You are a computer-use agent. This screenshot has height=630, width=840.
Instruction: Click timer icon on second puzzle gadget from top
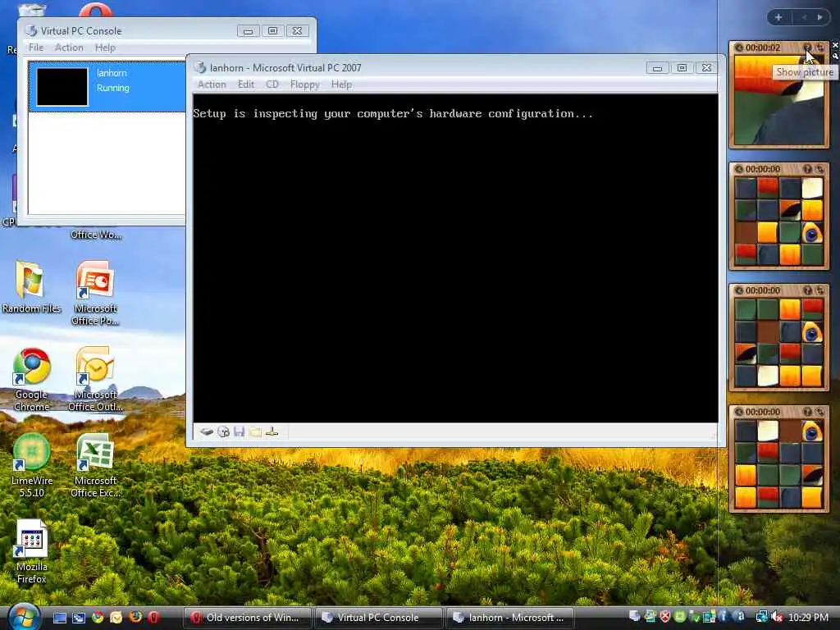(739, 169)
